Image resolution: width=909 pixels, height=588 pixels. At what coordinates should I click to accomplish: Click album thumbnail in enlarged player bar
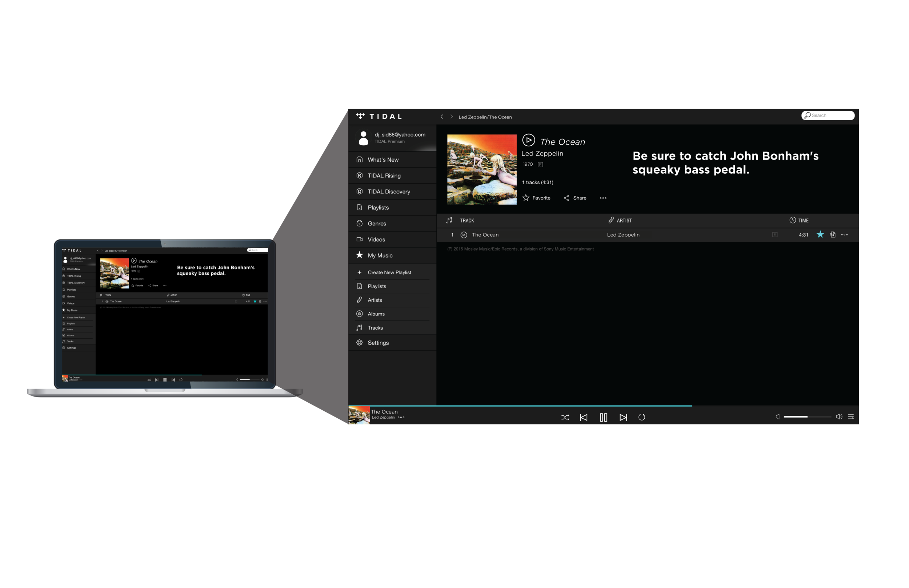(x=359, y=415)
